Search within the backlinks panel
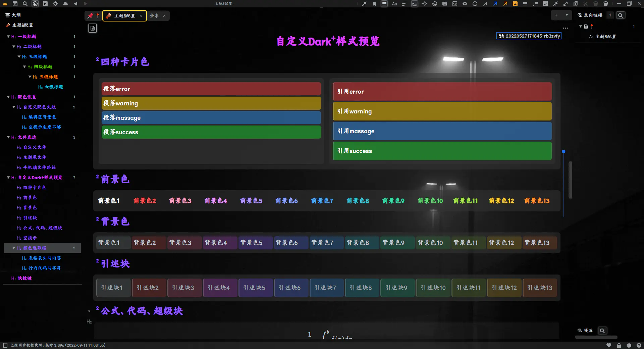This screenshot has height=349, width=644. [621, 15]
